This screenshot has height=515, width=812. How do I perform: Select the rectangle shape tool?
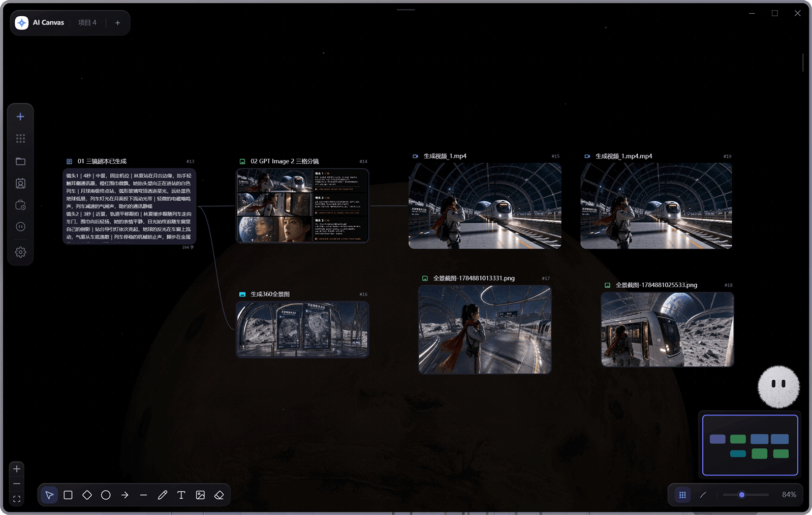point(68,495)
